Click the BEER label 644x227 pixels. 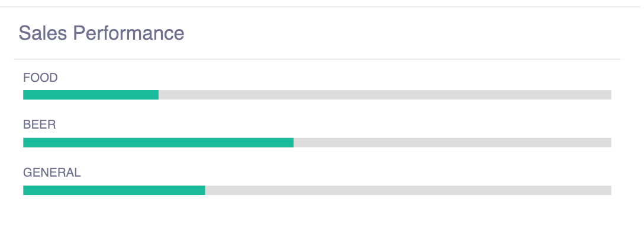tap(40, 124)
